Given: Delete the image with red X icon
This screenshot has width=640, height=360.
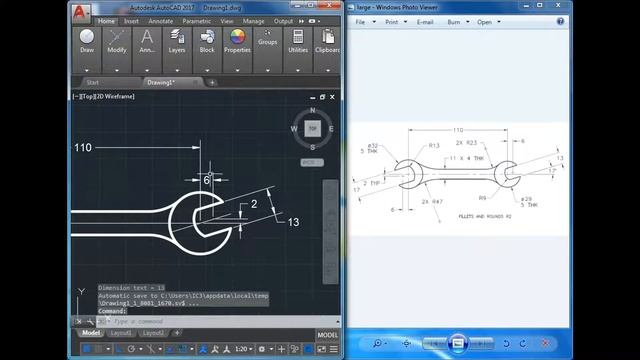Looking at the screenshot, I should point(545,343).
